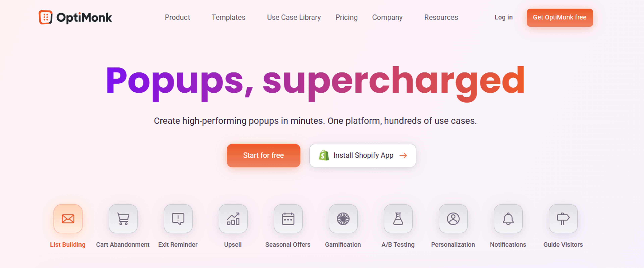Click the A/B Testing flask icon
This screenshot has height=268, width=644.
click(398, 219)
